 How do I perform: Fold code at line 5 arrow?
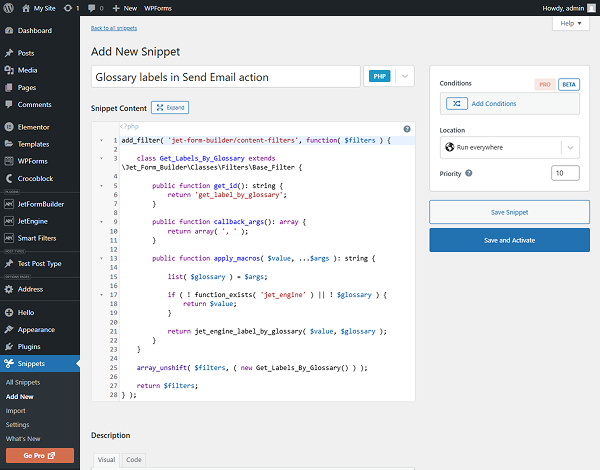[101, 186]
